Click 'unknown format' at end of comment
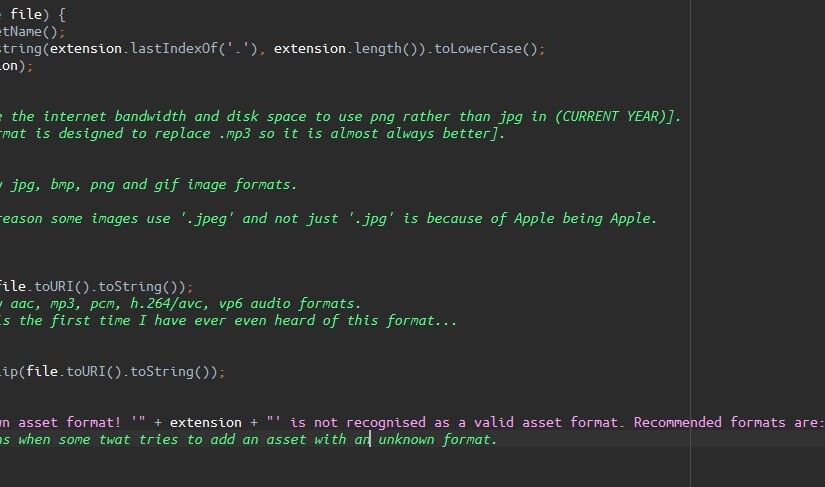Viewport: 825px width, 487px height. click(x=435, y=440)
